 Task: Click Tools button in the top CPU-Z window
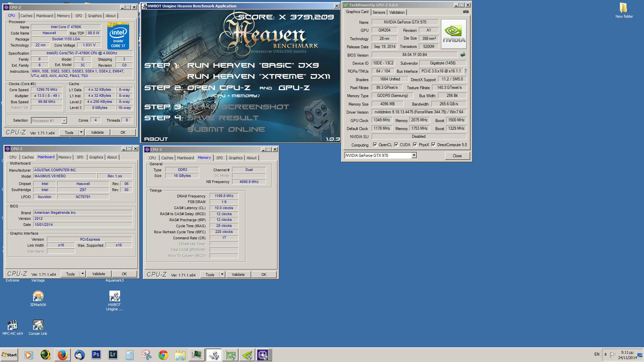(x=69, y=132)
